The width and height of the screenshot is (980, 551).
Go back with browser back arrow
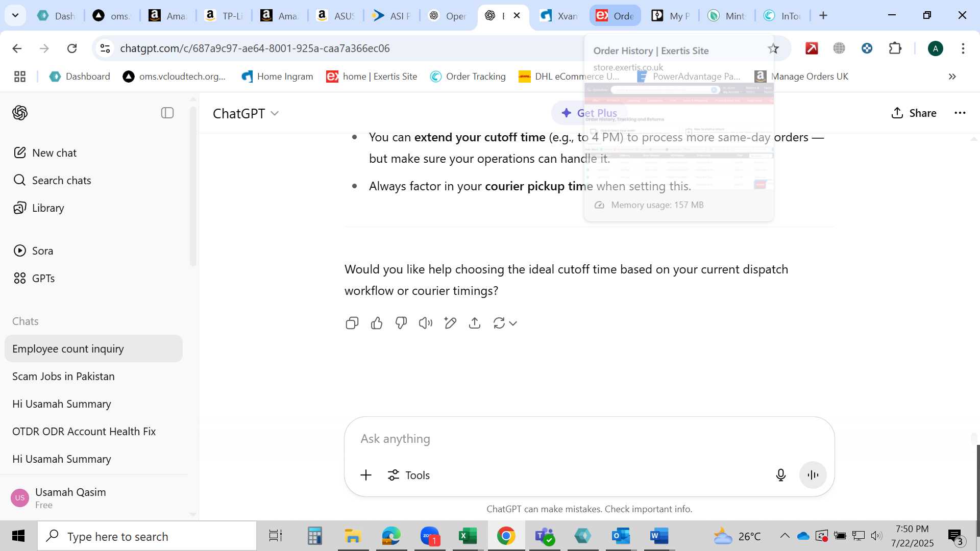click(17, 48)
